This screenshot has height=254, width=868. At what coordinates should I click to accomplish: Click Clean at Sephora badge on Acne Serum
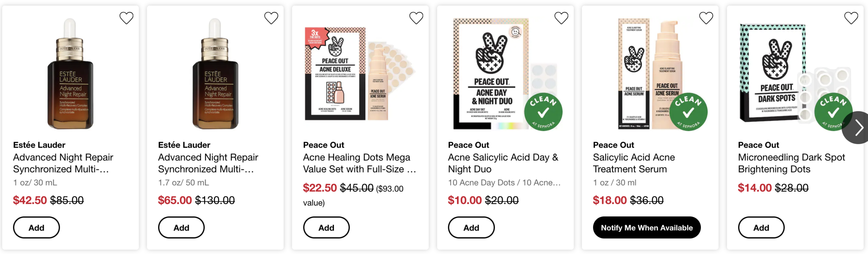[688, 112]
